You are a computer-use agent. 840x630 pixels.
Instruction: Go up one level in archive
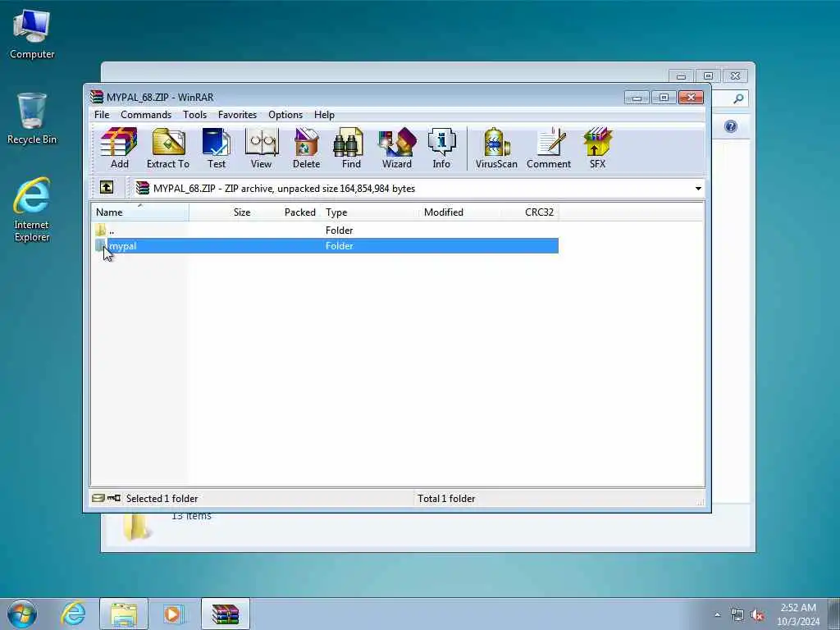coord(107,188)
